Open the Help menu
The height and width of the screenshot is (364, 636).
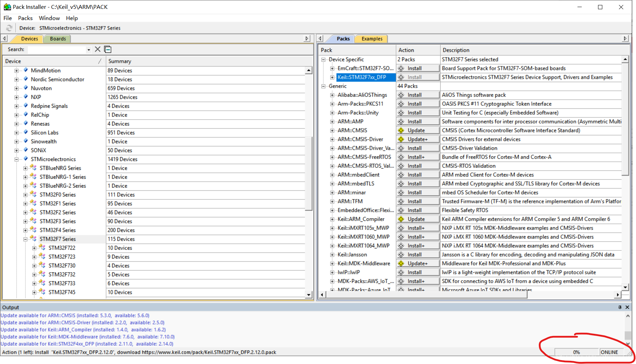[72, 18]
